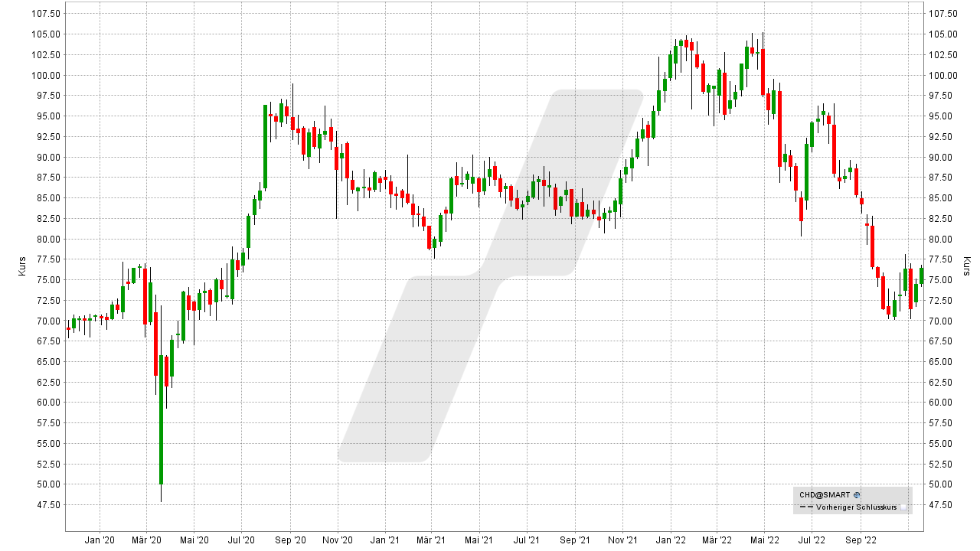980x551 pixels.
Task: Click the Vorheriger Schlusskurs legend text
Action: tap(855, 507)
